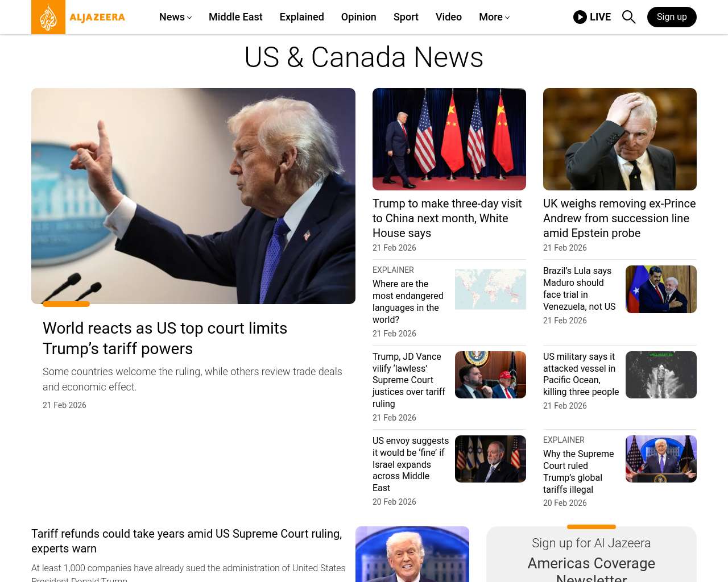
Task: Open 'World reacts as US top court' headline
Action: tap(165, 338)
